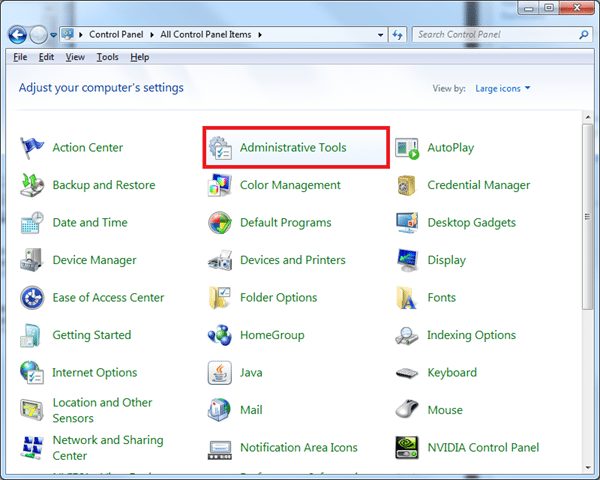Open the AutoPlay icon
This screenshot has width=600, height=480.
tap(407, 148)
